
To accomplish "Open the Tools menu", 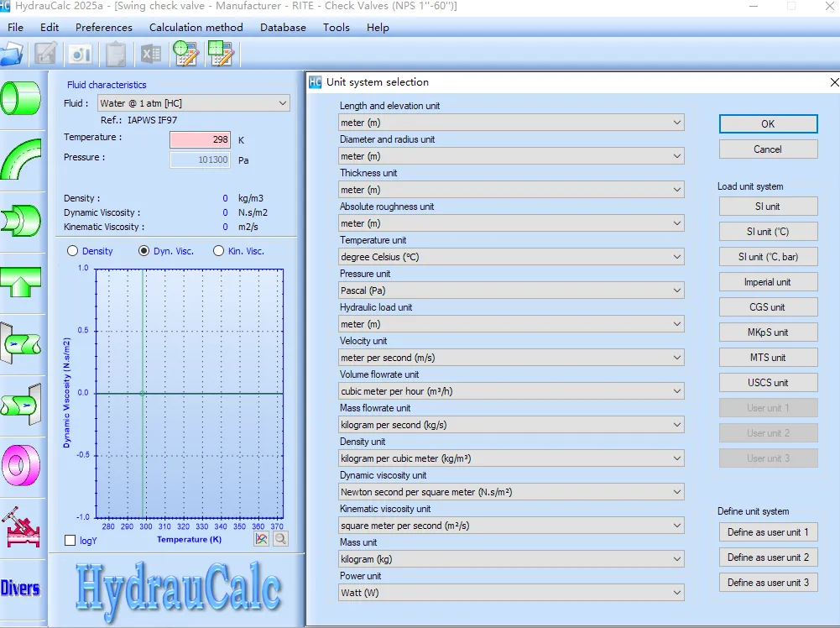I will (x=336, y=28).
